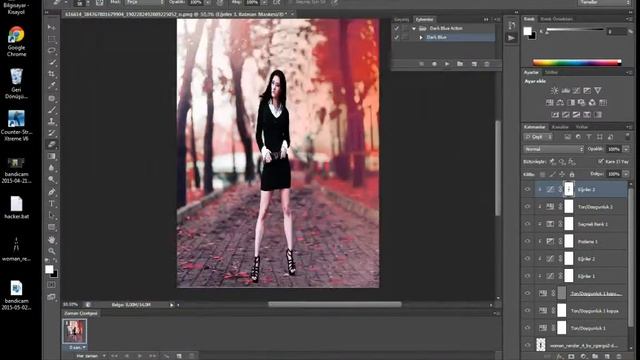The height and width of the screenshot is (360, 640).
Task: Hide the Pozlama 1 layer
Action: (x=527, y=241)
